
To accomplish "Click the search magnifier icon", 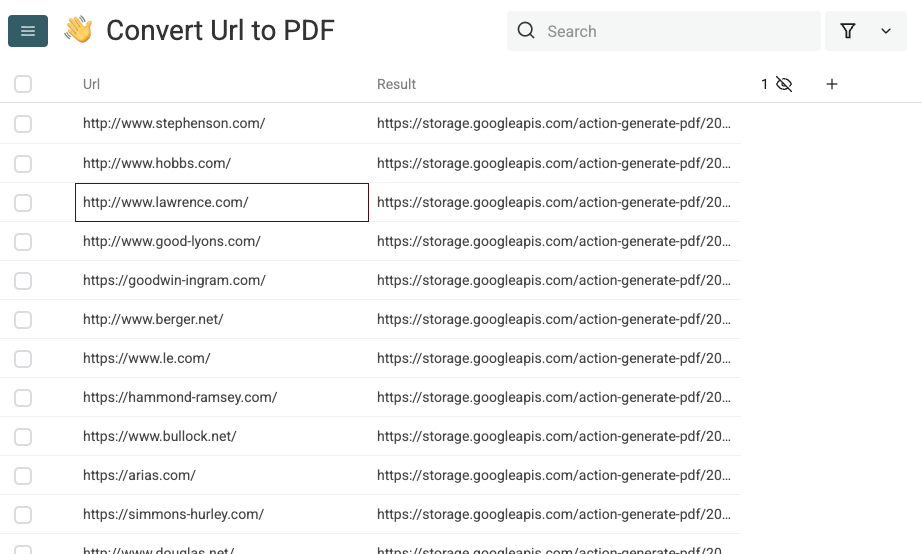I will click(x=526, y=31).
